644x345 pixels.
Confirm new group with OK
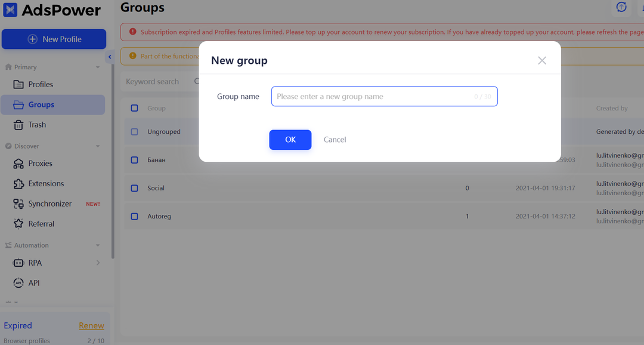coord(290,140)
